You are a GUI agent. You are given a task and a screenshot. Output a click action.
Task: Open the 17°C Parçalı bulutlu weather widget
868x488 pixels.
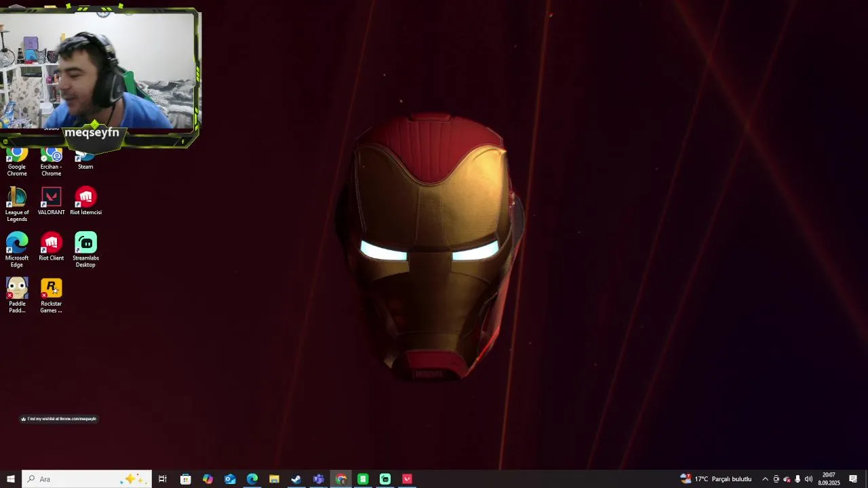(716, 479)
